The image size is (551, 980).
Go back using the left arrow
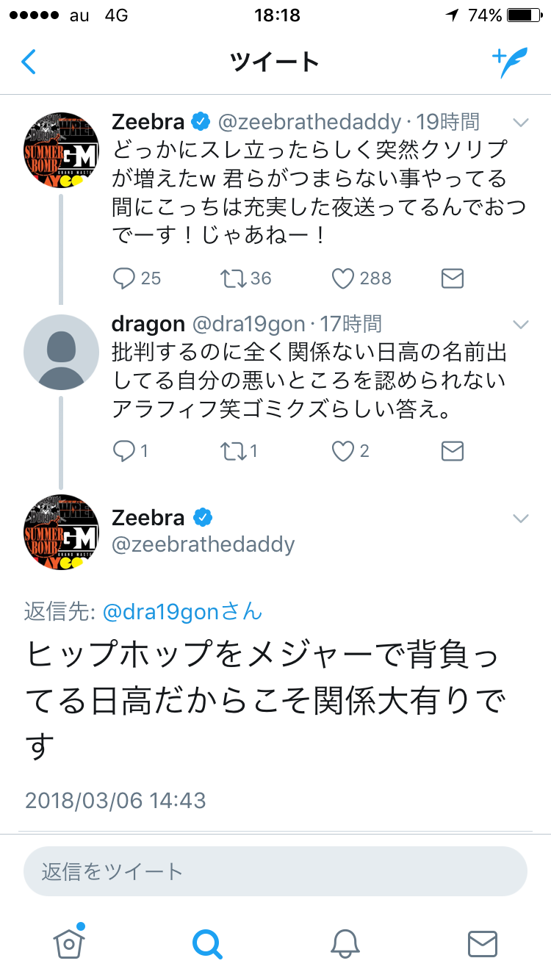click(x=28, y=62)
